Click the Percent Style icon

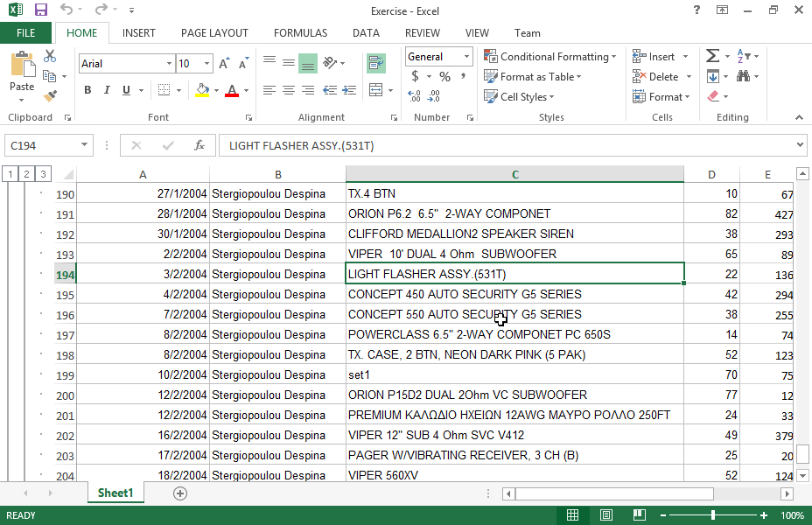point(444,77)
